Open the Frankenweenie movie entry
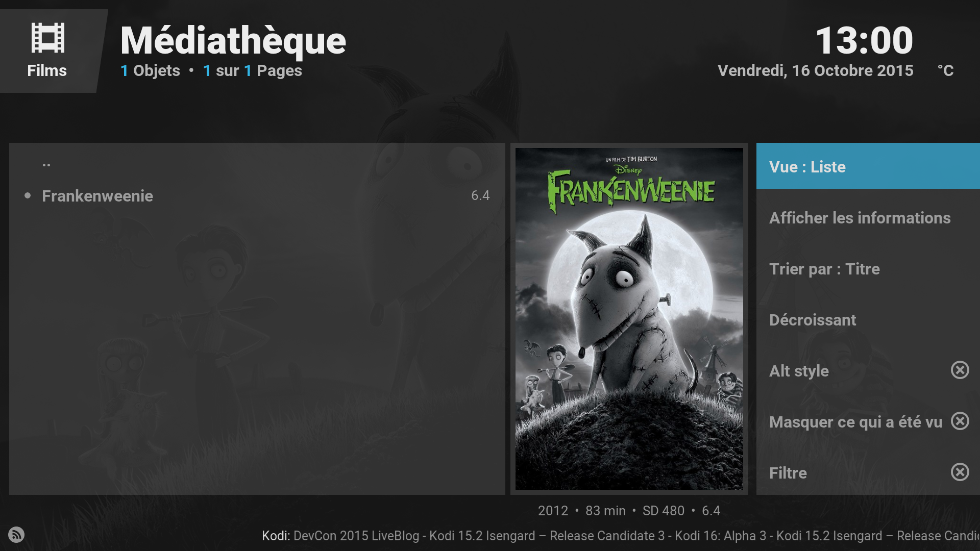 tap(257, 195)
